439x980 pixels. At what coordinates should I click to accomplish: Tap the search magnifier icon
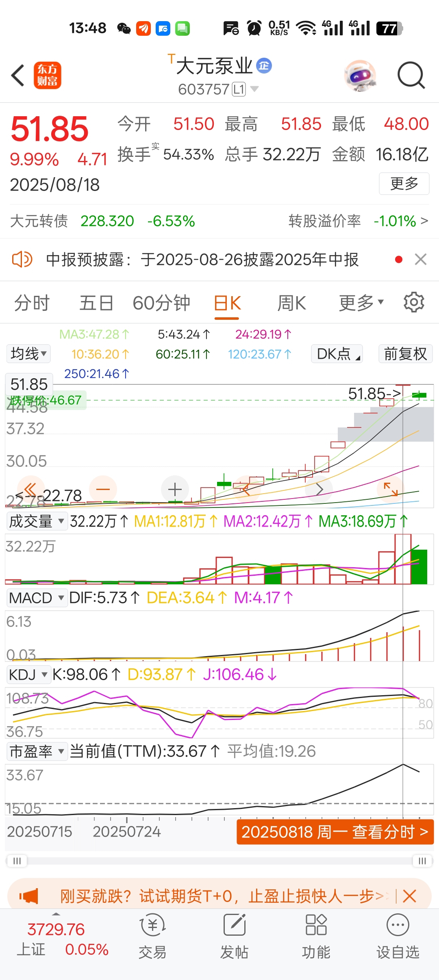coord(411,75)
